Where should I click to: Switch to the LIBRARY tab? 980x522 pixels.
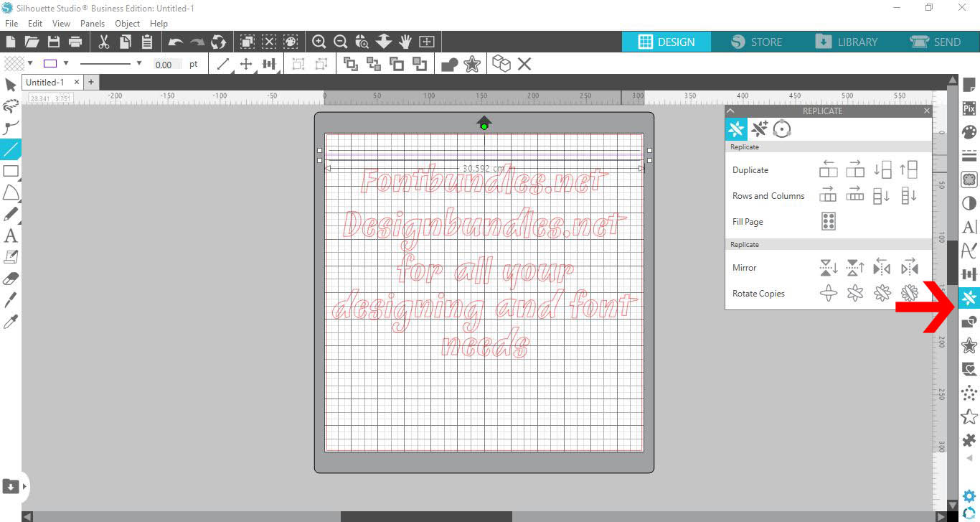pos(847,42)
